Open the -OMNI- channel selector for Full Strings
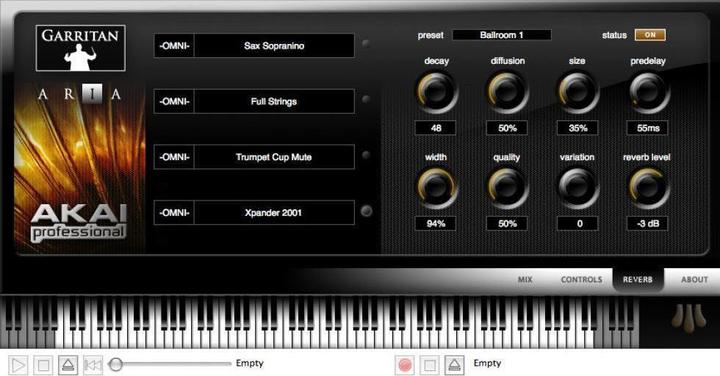Viewport: 720px width, 376px height. point(174,101)
